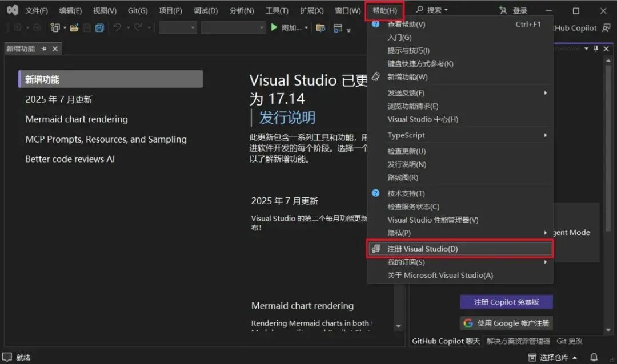Viewport: 617px width, 364px height.
Task: Click the find in files folder icon
Action: 320,27
